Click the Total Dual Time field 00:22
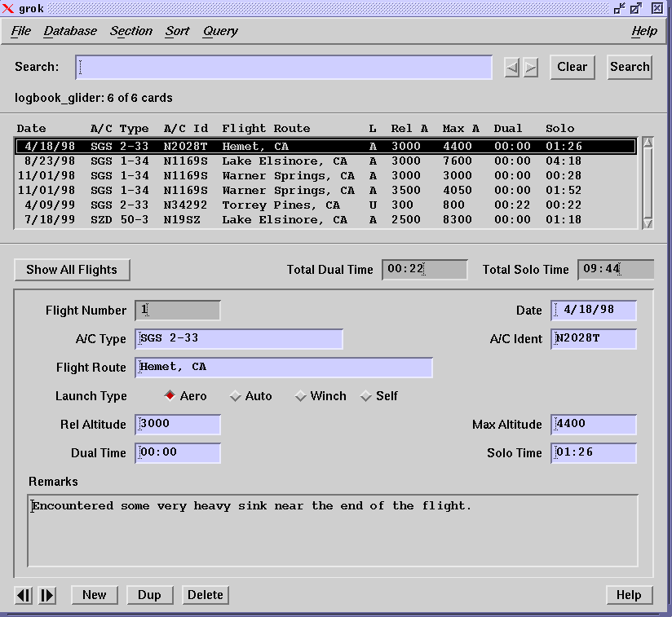 tap(425, 270)
